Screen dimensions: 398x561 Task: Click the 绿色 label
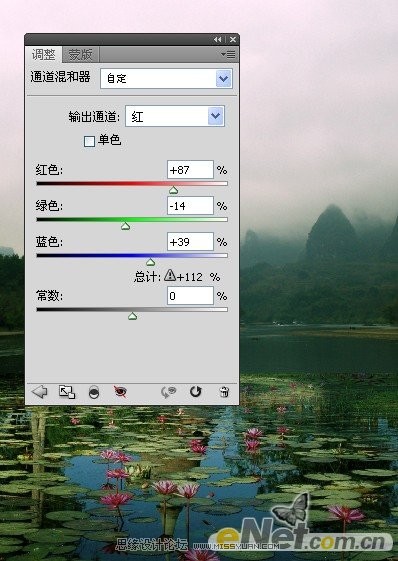49,206
